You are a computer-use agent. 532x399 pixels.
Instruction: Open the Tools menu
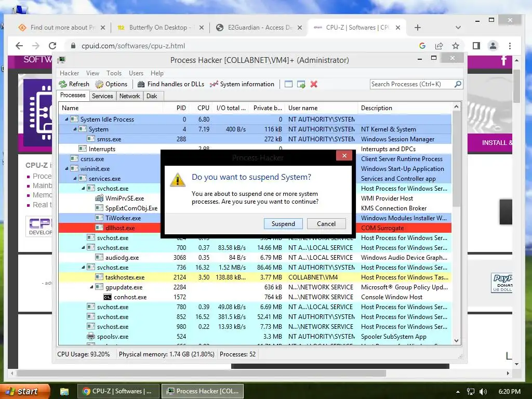(x=114, y=73)
